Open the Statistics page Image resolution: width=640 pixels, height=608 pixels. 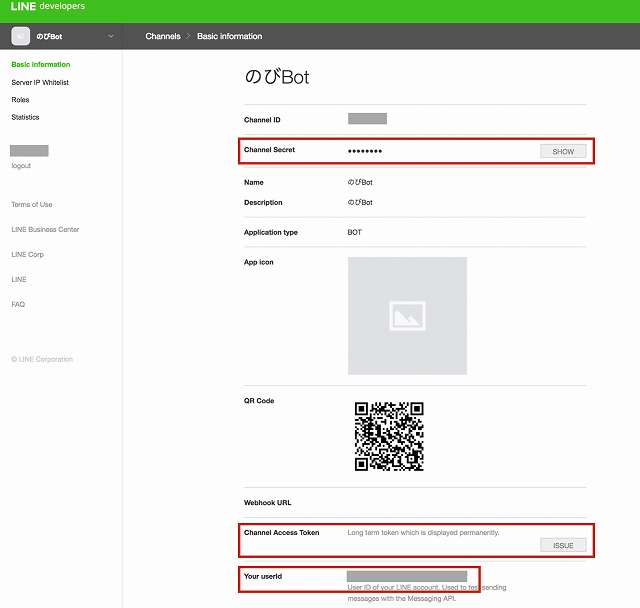tap(25, 118)
